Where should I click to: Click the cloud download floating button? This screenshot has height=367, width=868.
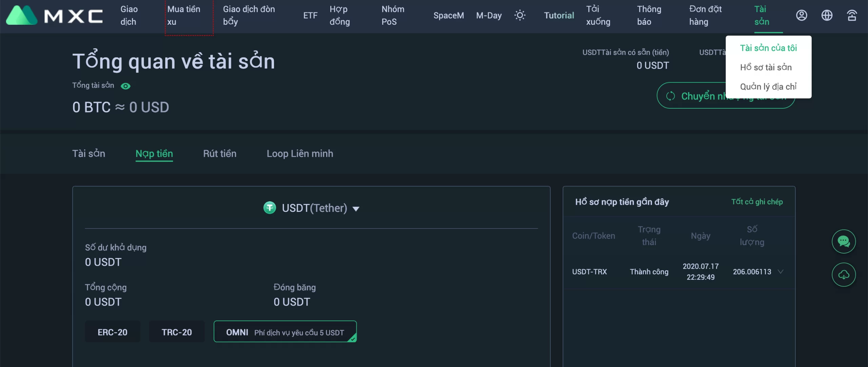point(844,275)
